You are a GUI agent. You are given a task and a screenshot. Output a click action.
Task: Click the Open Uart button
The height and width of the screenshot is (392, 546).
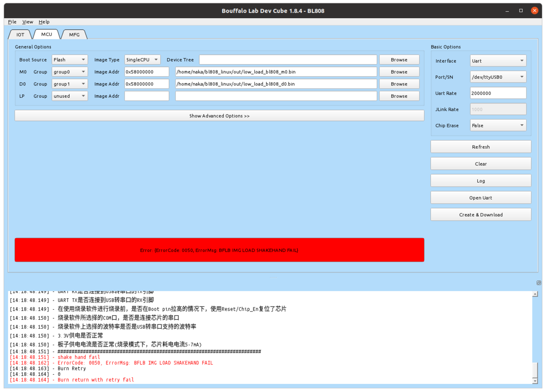click(481, 198)
